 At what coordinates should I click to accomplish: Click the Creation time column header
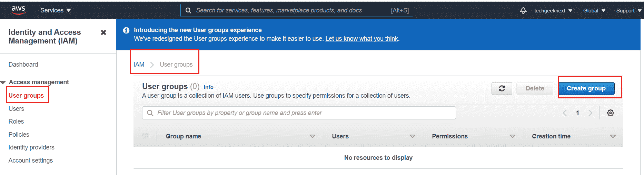(551, 136)
